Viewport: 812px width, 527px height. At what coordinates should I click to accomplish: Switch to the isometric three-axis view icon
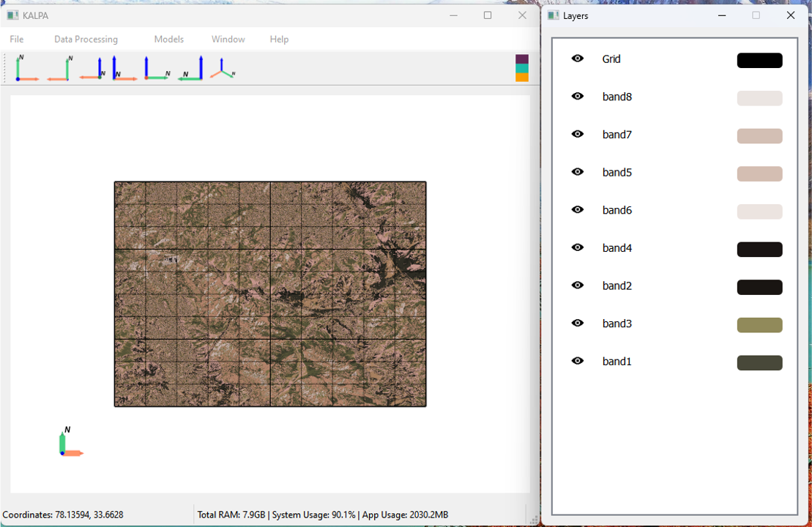pos(223,68)
